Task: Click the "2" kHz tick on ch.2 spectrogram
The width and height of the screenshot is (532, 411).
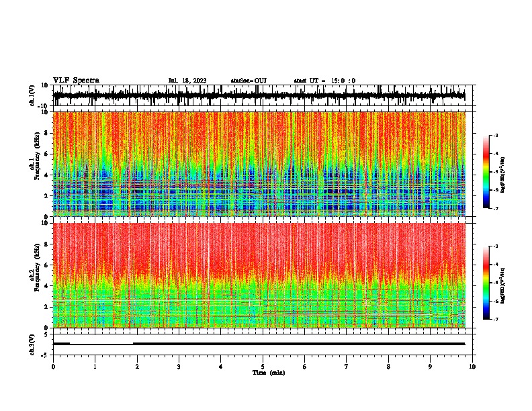Action: (x=47, y=307)
